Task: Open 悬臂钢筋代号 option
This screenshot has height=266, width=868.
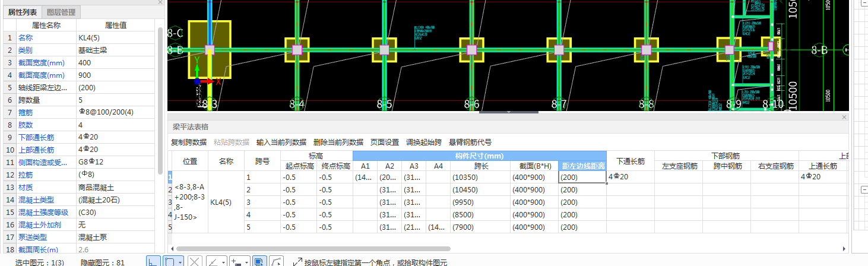Action: (470, 142)
